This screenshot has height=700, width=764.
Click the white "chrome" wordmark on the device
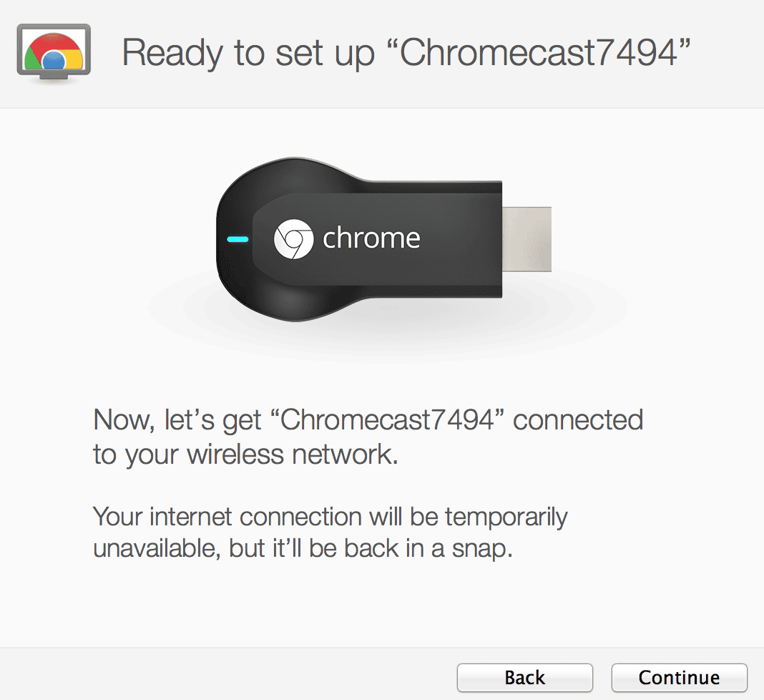pyautogui.click(x=371, y=238)
